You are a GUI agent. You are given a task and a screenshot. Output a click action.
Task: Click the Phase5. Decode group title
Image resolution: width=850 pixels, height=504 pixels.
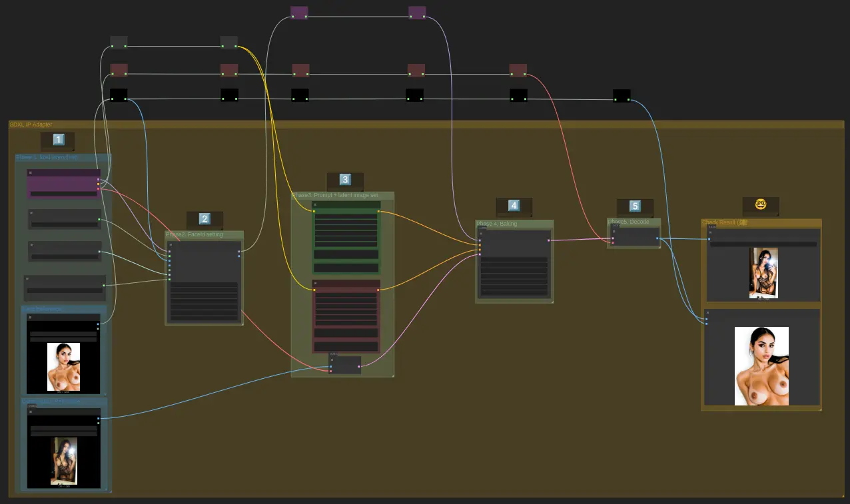pos(628,222)
